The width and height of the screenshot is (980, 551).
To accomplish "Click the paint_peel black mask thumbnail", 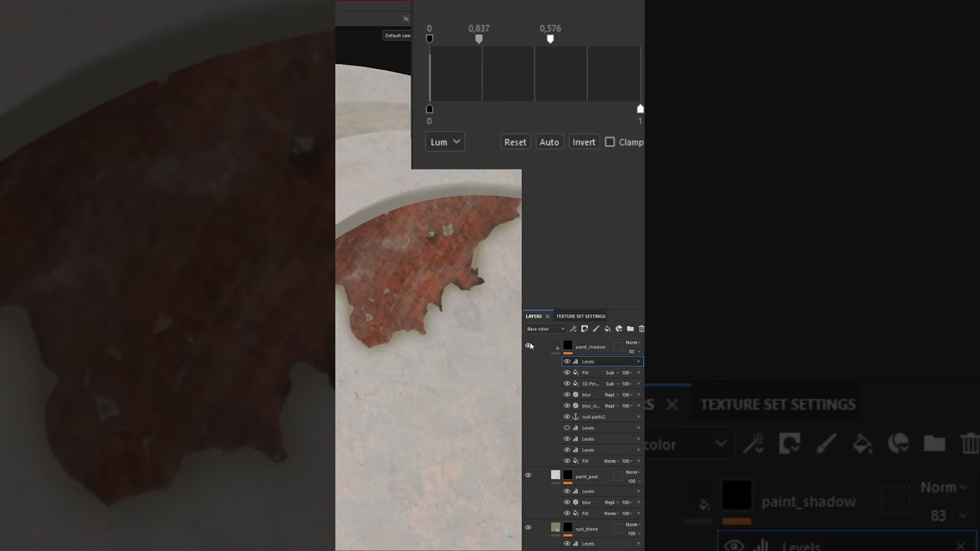I will pyautogui.click(x=568, y=474).
